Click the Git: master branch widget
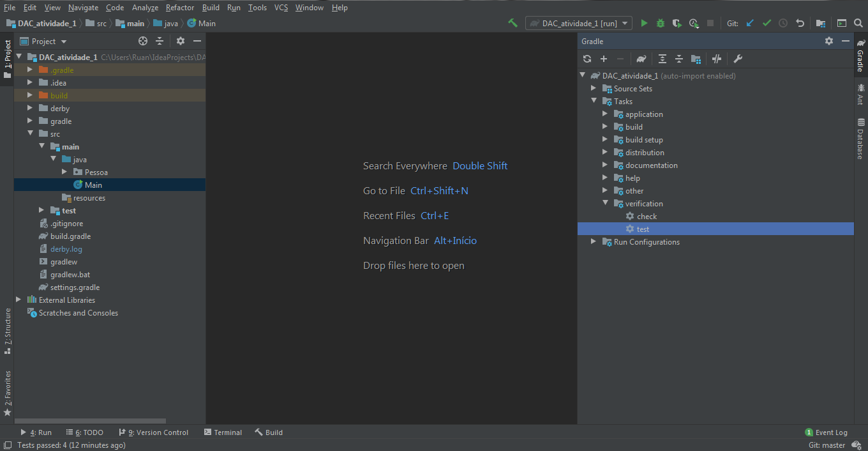This screenshot has height=451, width=868. [x=827, y=445]
